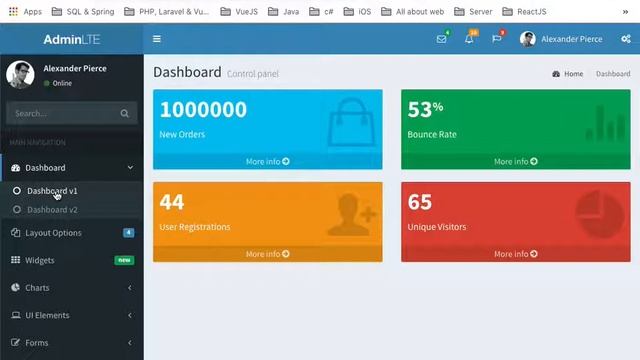Click the pie chart icon in Unique Visitors

tap(600, 214)
